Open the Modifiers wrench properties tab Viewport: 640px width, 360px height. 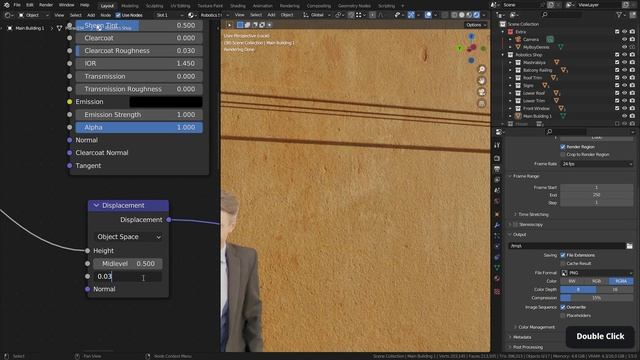[x=497, y=225]
